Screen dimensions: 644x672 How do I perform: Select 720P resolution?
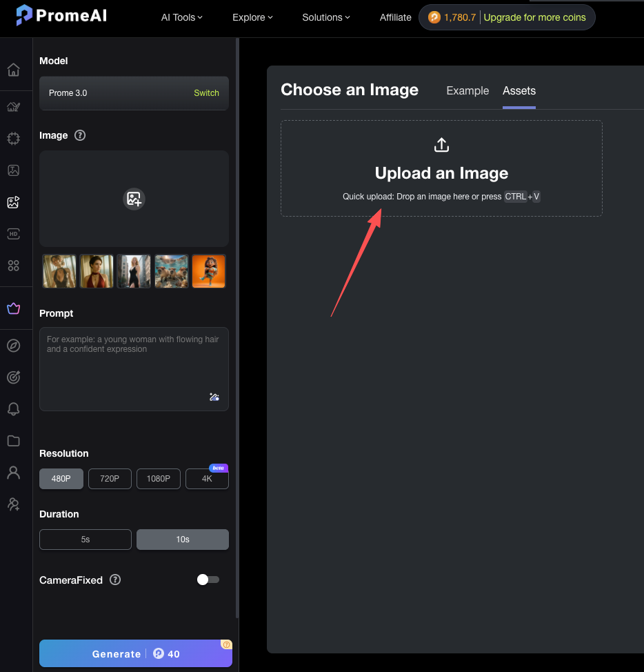click(110, 479)
